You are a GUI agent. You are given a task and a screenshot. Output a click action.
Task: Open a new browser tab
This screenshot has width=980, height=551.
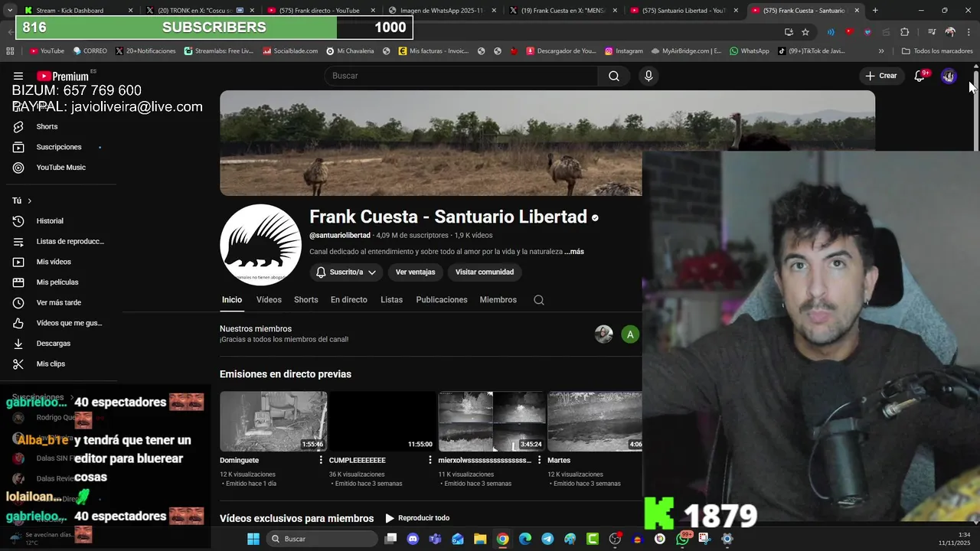875,11
